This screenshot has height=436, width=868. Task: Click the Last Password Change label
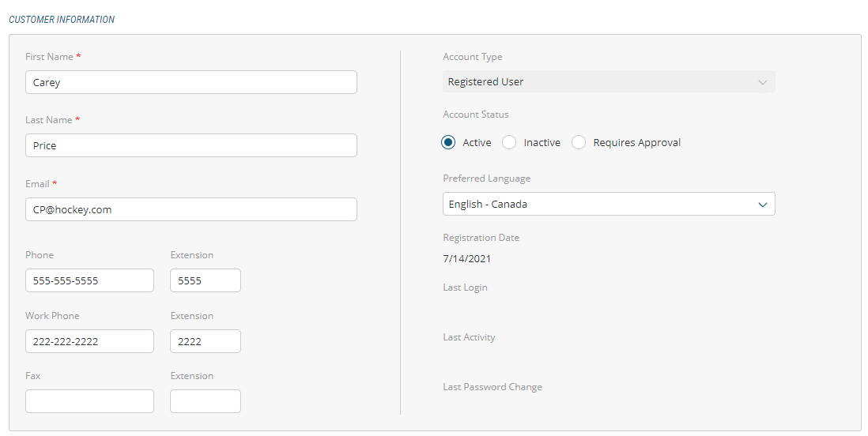[492, 387]
